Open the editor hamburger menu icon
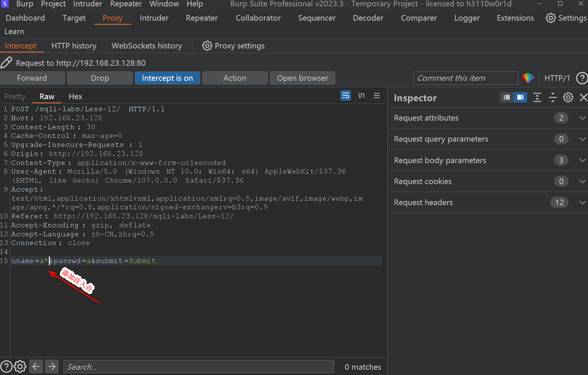The height and width of the screenshot is (375, 588). [377, 96]
